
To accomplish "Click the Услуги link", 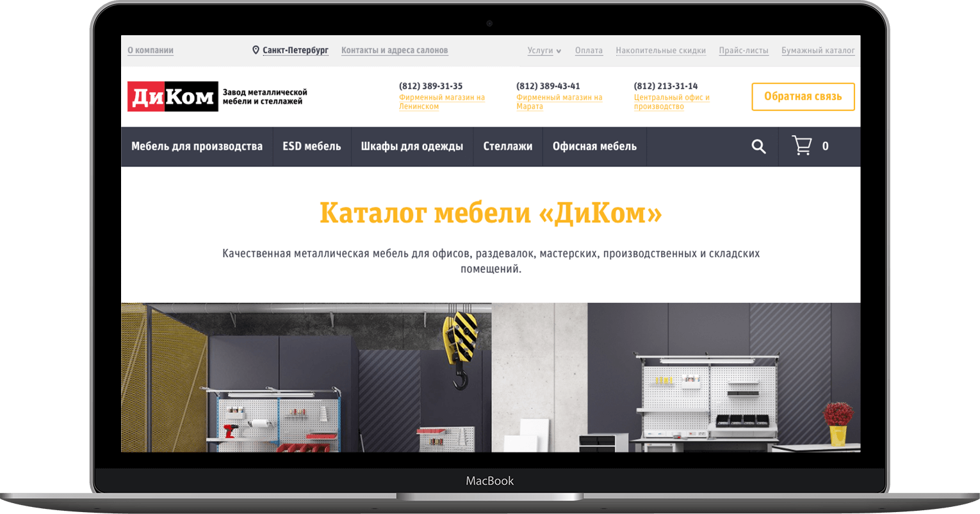I will point(540,51).
